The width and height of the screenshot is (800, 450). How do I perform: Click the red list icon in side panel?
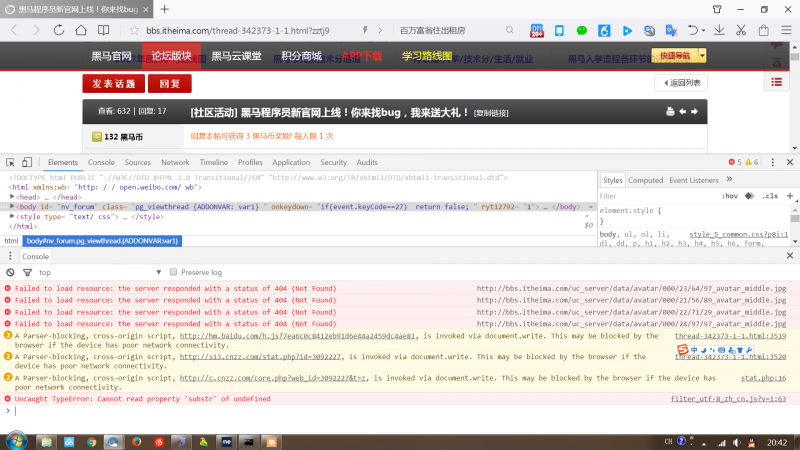[x=777, y=82]
